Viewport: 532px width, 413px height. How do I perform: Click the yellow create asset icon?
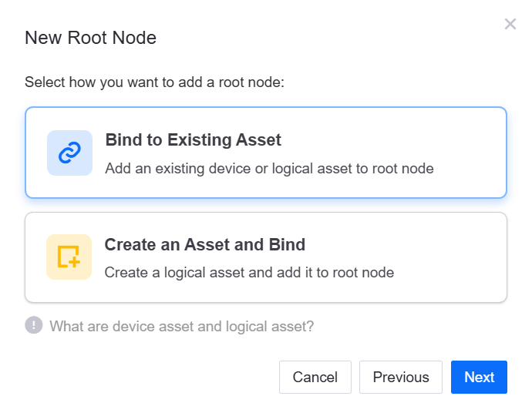(69, 257)
